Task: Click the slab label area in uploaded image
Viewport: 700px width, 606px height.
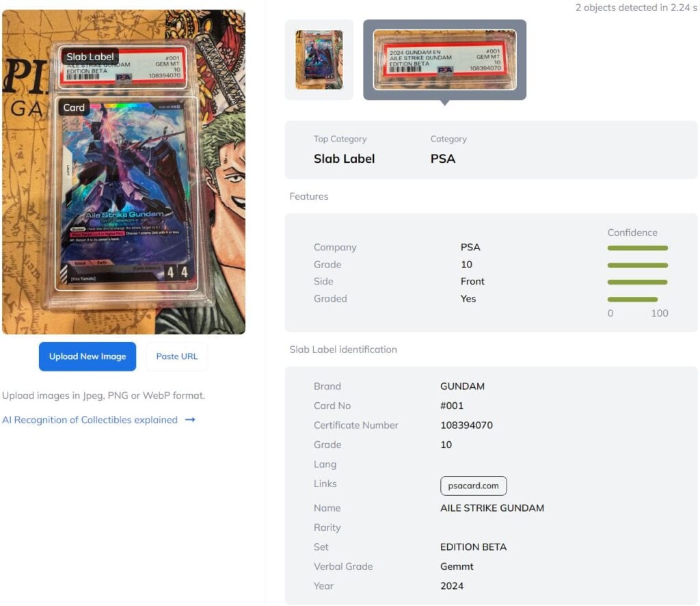Action: (123, 66)
